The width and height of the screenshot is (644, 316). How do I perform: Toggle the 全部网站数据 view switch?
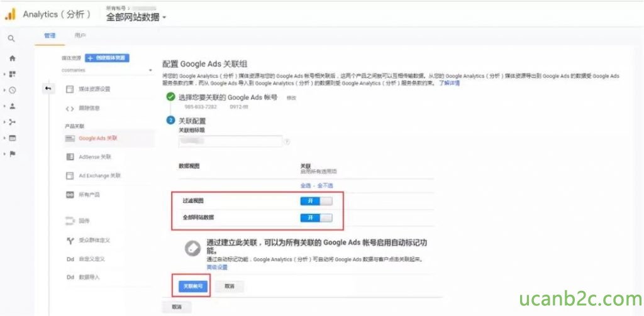(316, 219)
